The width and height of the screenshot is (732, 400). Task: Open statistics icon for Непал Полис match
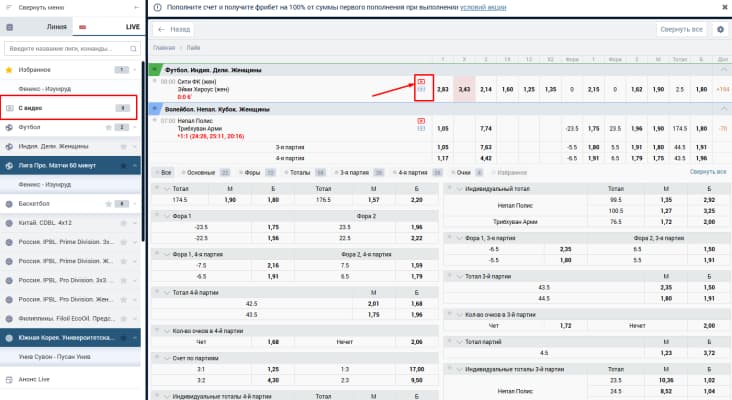point(421,128)
